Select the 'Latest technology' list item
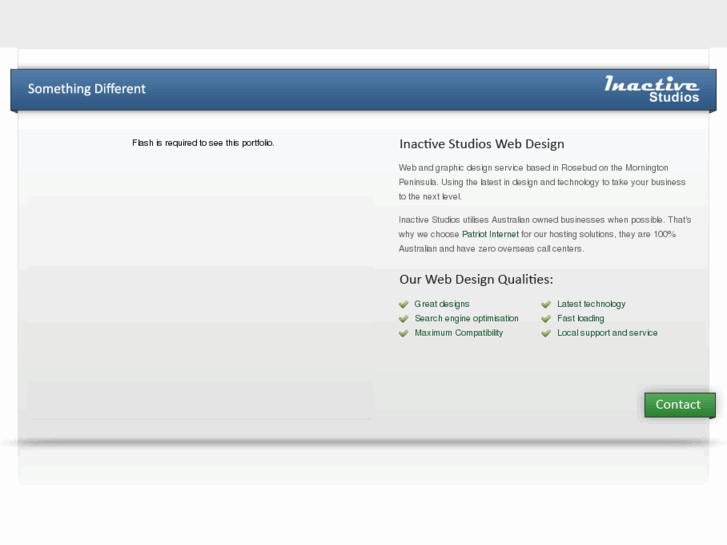The height and width of the screenshot is (545, 727). (591, 304)
